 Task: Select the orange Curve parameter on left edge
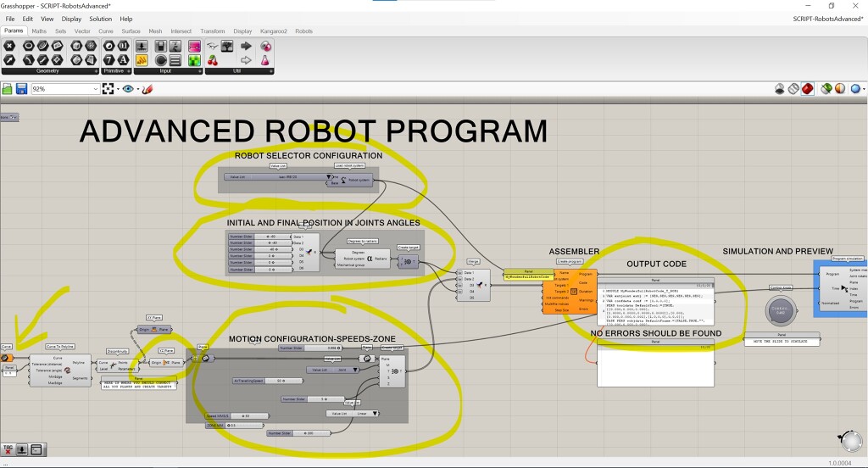point(7,358)
